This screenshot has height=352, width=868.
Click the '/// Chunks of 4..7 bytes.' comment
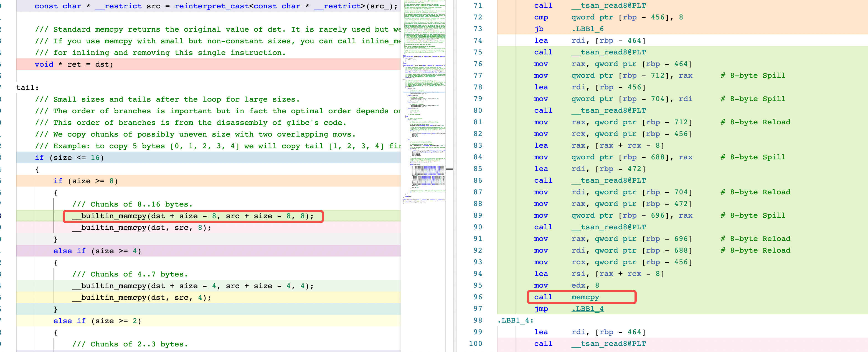point(130,275)
